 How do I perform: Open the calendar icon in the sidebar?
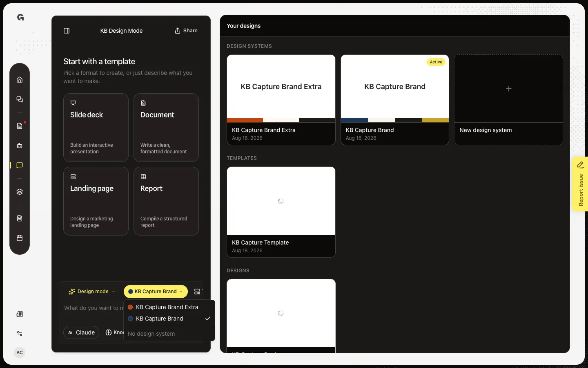(x=20, y=238)
